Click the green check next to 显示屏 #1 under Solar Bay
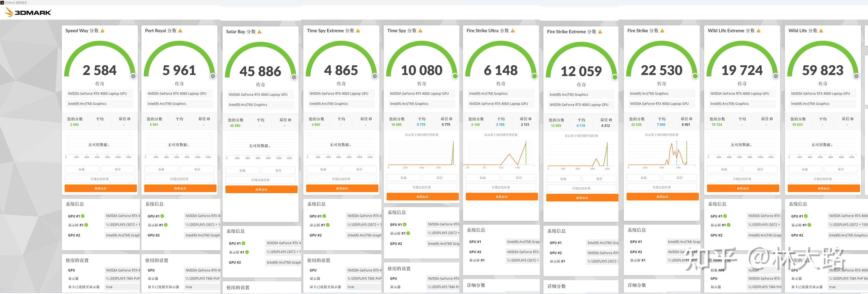 [x=247, y=252]
